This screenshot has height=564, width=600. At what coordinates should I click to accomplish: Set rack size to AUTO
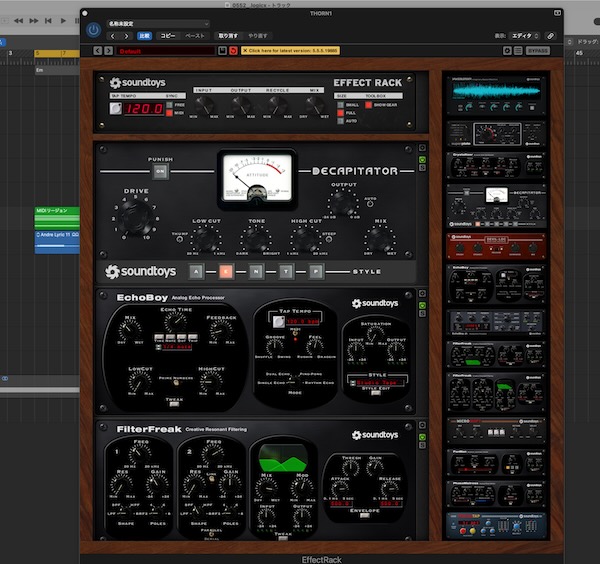tap(340, 121)
